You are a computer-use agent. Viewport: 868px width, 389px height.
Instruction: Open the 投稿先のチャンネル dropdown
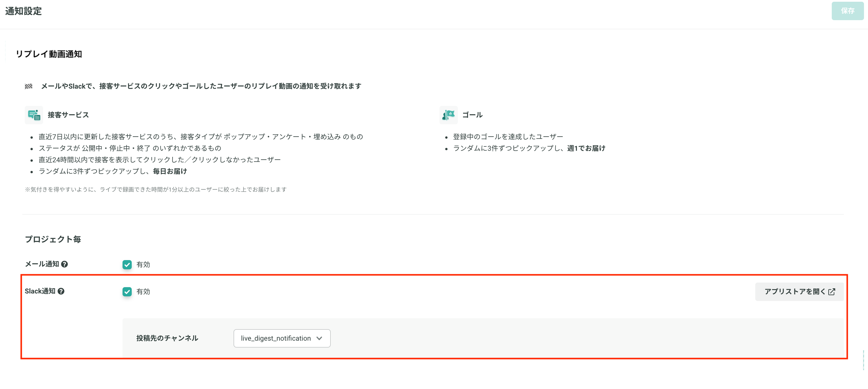(282, 338)
